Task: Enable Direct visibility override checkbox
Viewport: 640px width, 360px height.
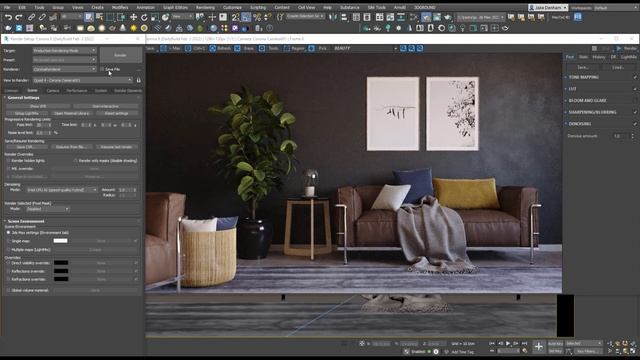Action: coord(8,263)
